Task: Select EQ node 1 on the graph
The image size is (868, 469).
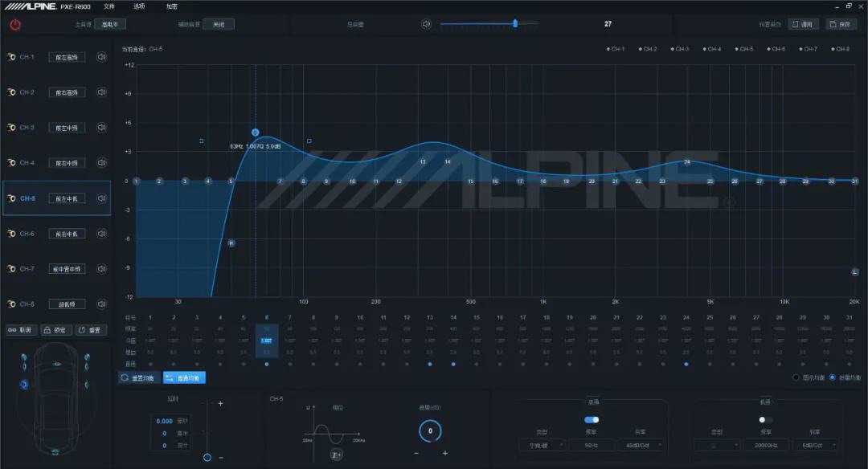Action: coord(136,181)
